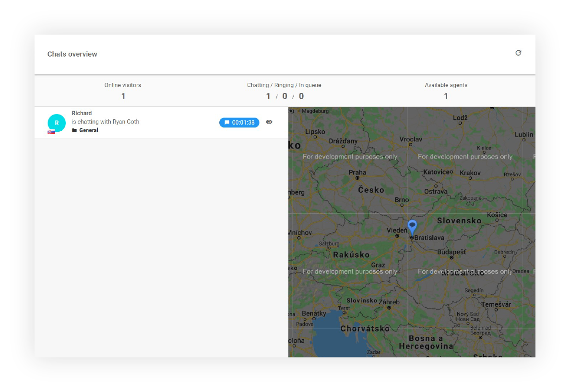Click the department folder icon beside General
Viewport: 570px width, 392px height.
coord(74,130)
